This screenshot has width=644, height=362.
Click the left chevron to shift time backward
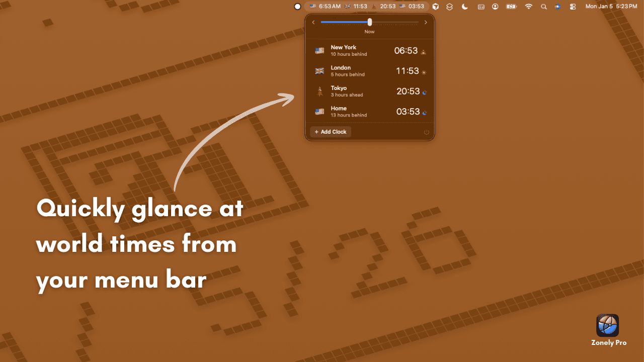coord(313,22)
